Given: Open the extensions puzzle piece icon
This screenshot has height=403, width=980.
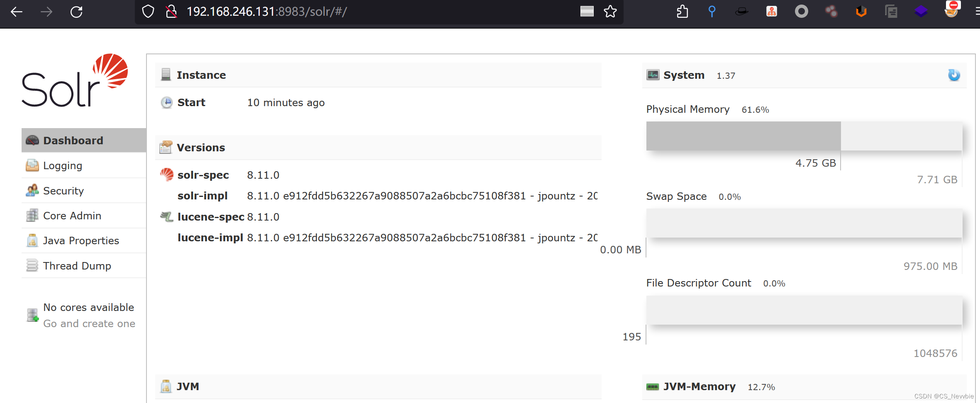Looking at the screenshot, I should 682,12.
